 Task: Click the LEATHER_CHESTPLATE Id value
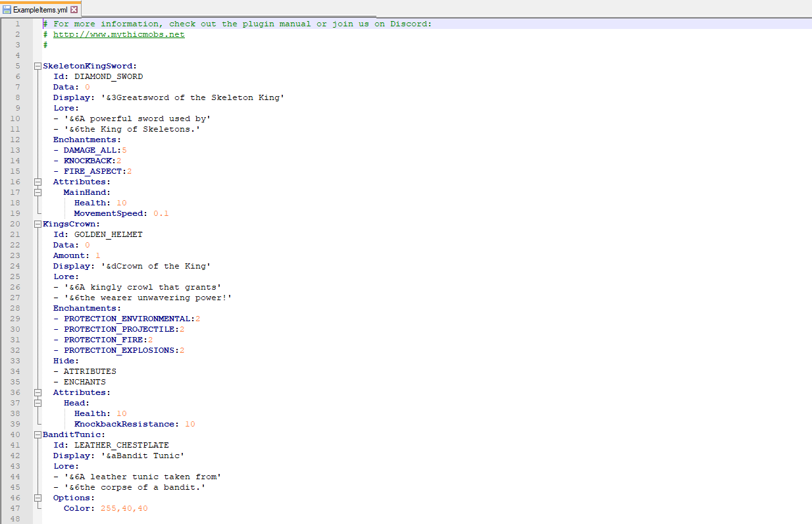point(121,445)
